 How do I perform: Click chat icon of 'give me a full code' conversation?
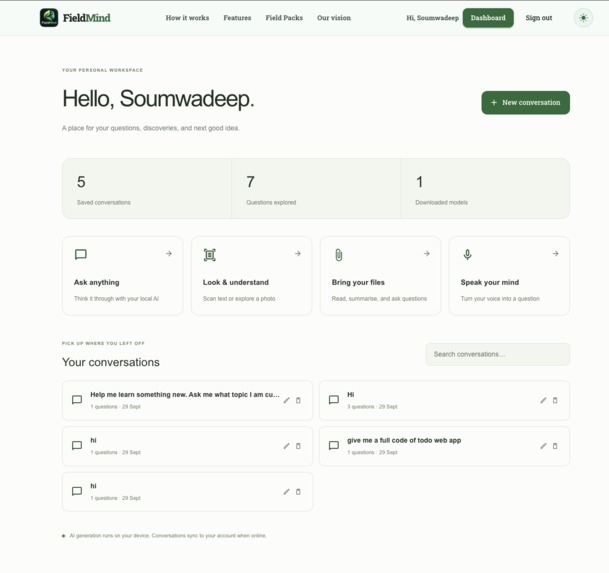334,446
